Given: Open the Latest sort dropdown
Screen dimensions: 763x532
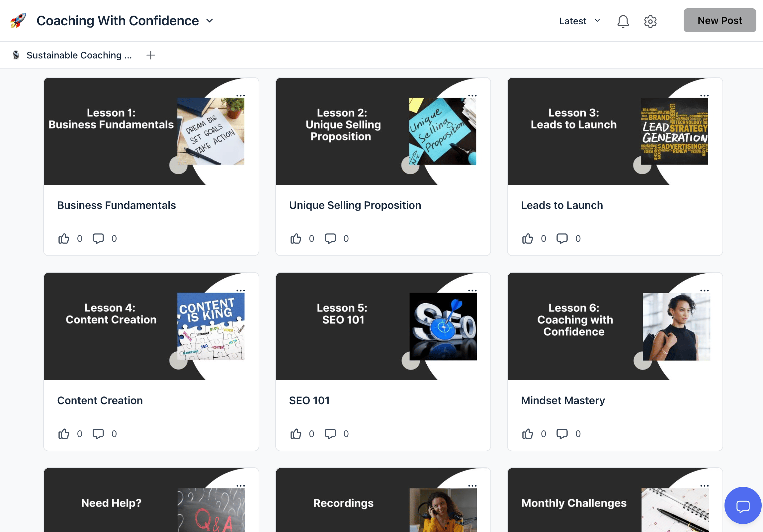Looking at the screenshot, I should (580, 21).
